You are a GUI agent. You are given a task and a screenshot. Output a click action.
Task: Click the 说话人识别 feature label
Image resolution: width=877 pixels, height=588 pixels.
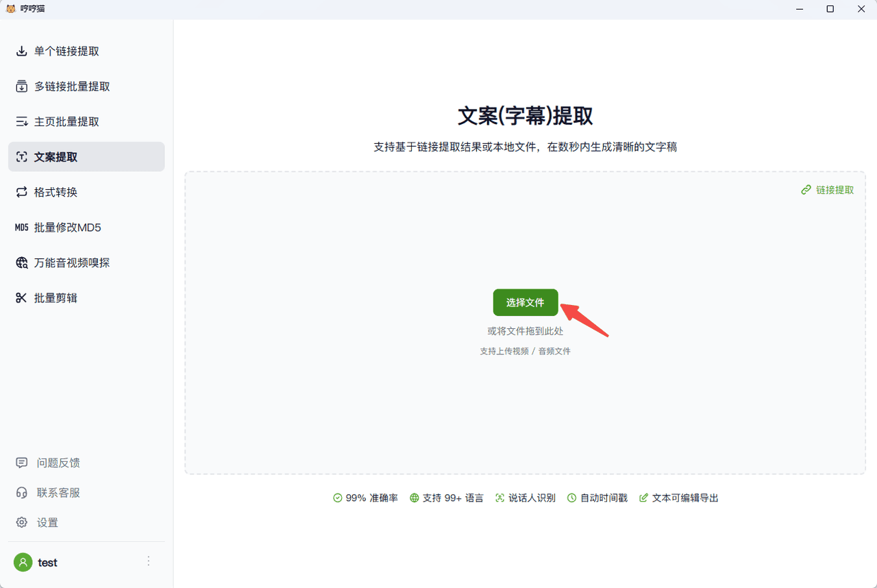tap(532, 498)
